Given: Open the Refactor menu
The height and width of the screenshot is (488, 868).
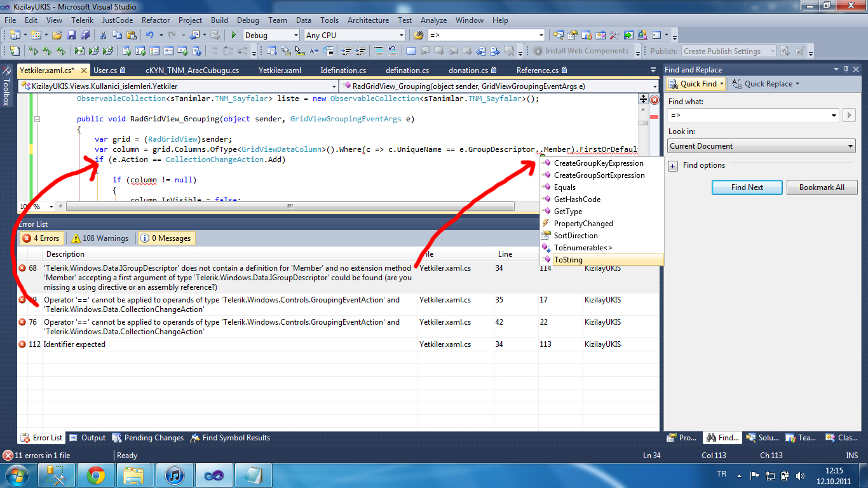Looking at the screenshot, I should pyautogui.click(x=156, y=20).
